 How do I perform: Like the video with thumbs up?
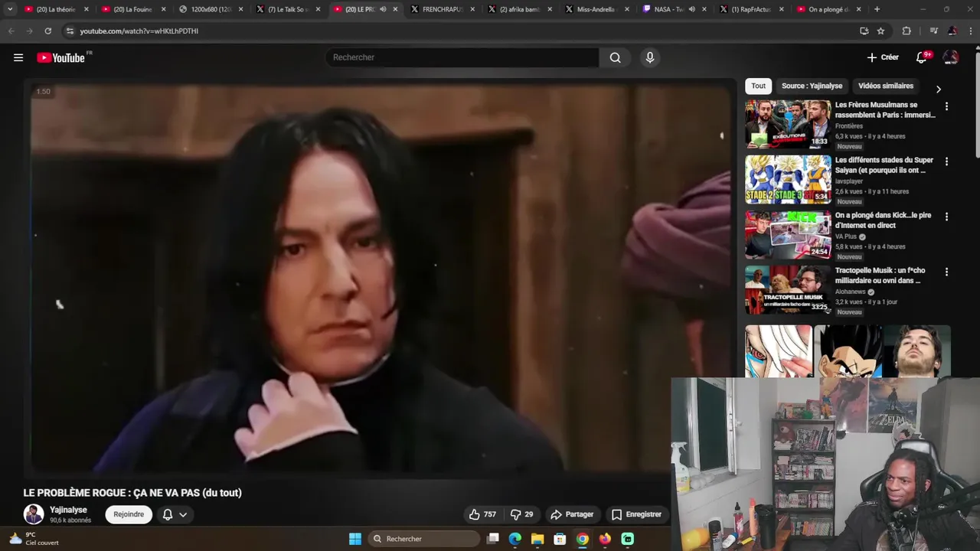click(482, 514)
